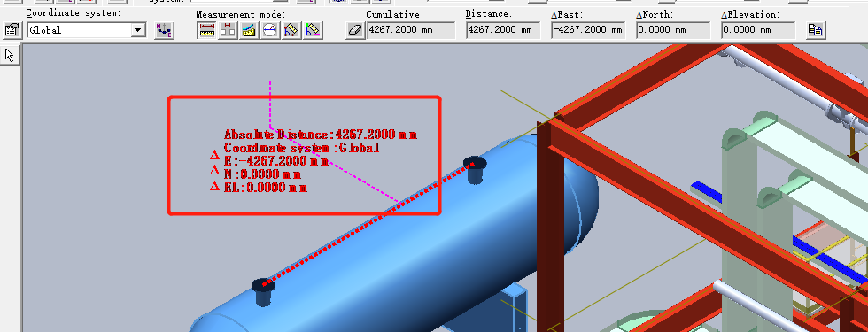Select the measure angle between lines icon
868x332 pixels.
tap(313, 30)
